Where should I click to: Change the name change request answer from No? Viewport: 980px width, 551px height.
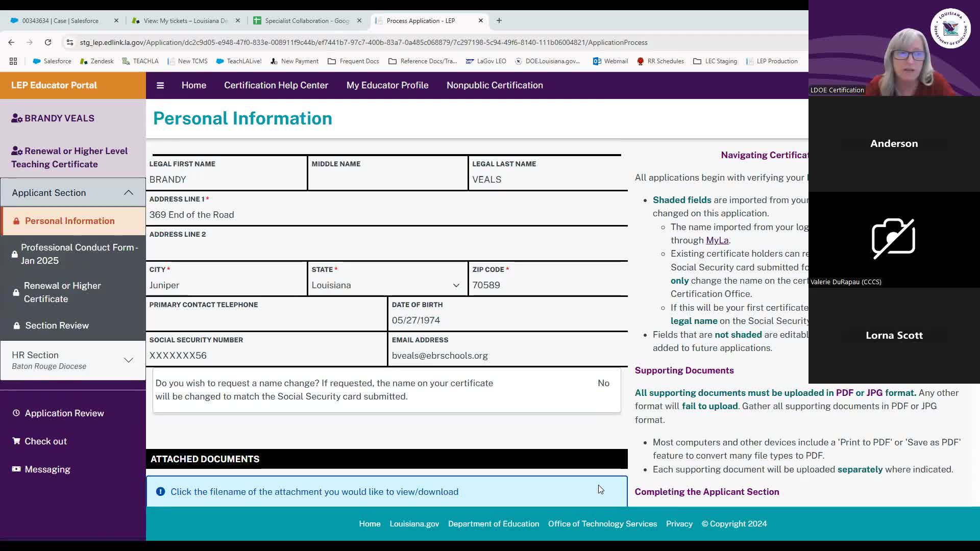(604, 383)
